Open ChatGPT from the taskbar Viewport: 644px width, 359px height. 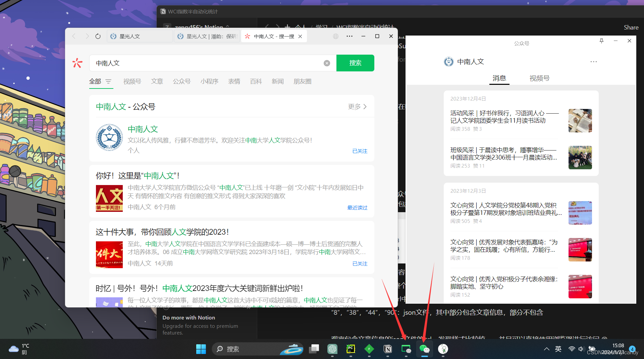point(332,349)
